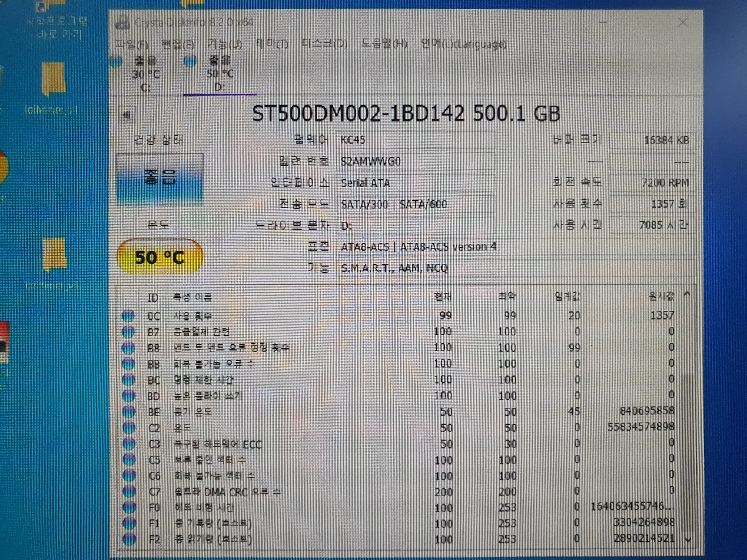
Task: Minimize the CrystalDiskInfo window
Action: 603,23
